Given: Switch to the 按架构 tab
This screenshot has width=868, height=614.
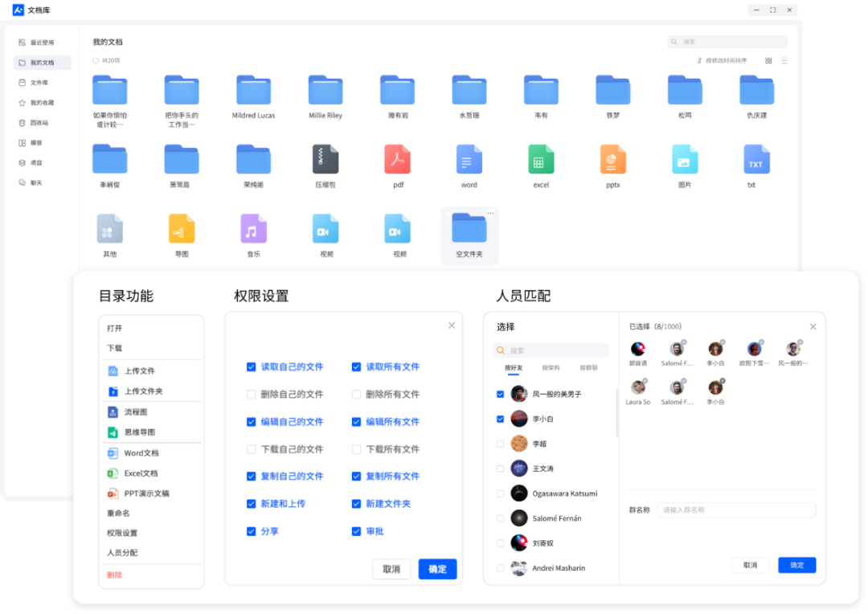Looking at the screenshot, I should (x=551, y=369).
